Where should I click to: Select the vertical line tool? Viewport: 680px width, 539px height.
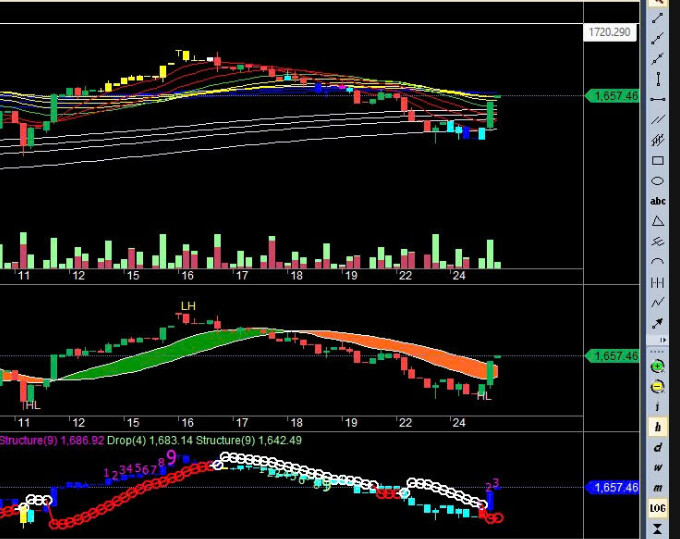click(x=657, y=79)
